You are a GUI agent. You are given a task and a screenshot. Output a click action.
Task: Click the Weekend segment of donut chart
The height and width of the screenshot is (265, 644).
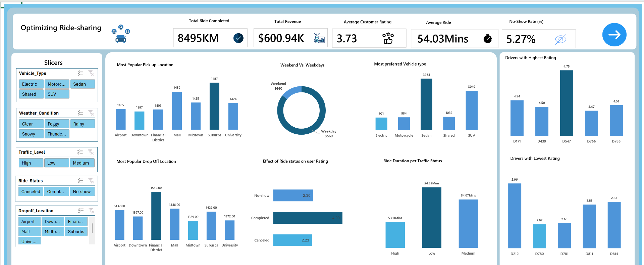(x=291, y=91)
